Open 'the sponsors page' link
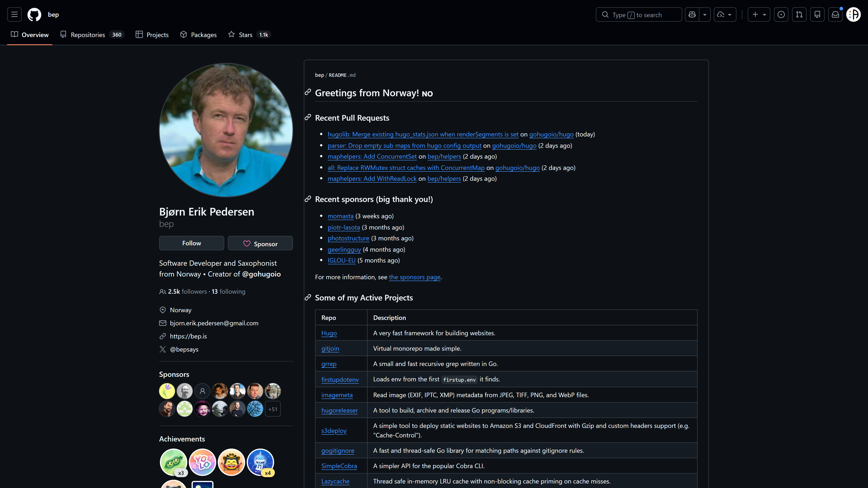 tap(415, 277)
